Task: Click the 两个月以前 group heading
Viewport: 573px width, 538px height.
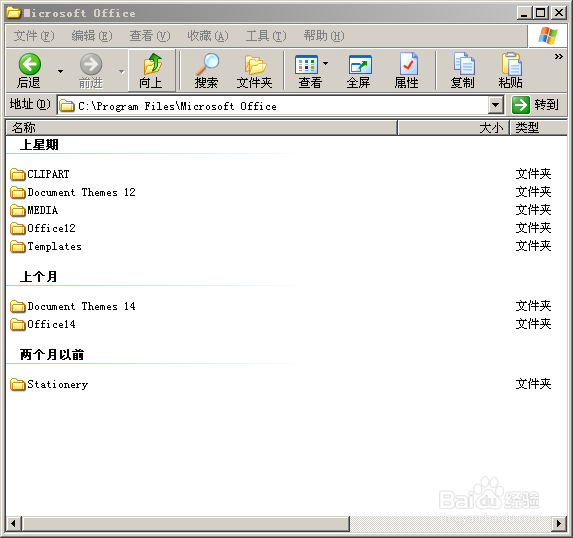Action: (52, 355)
